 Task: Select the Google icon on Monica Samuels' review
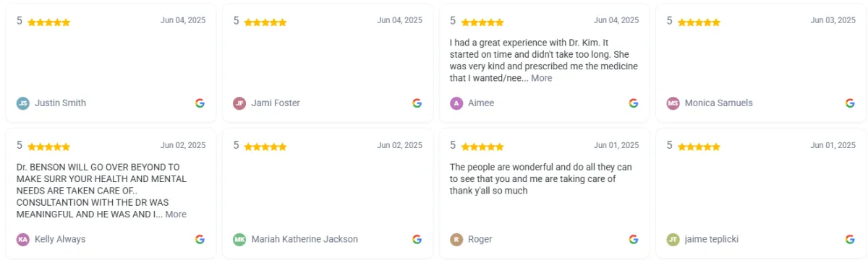(x=850, y=103)
